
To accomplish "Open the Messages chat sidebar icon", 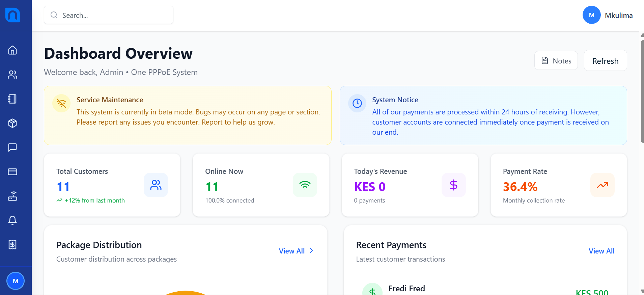I will pyautogui.click(x=12, y=147).
